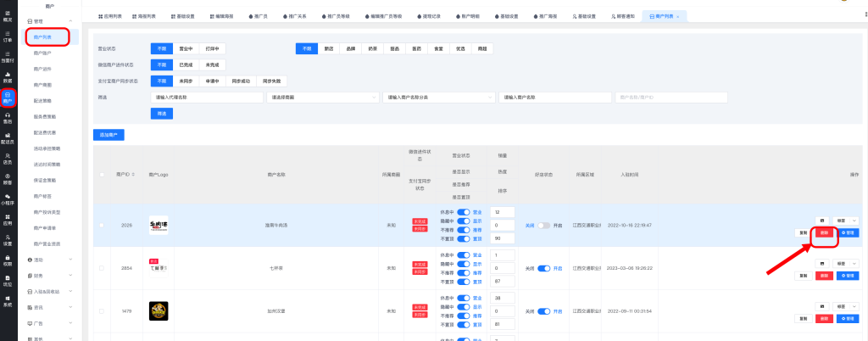
Task: Open the 请输入商户名称分类 dropdown
Action: tap(437, 98)
